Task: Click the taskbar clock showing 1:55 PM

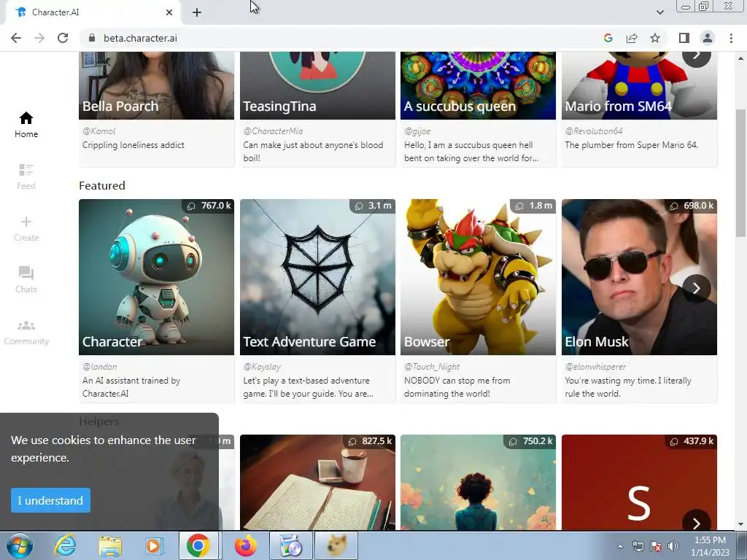Action: tap(710, 546)
